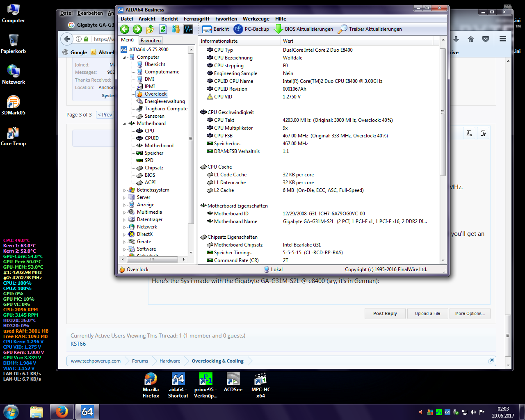Click Post Reply in the browser

pos(385,313)
